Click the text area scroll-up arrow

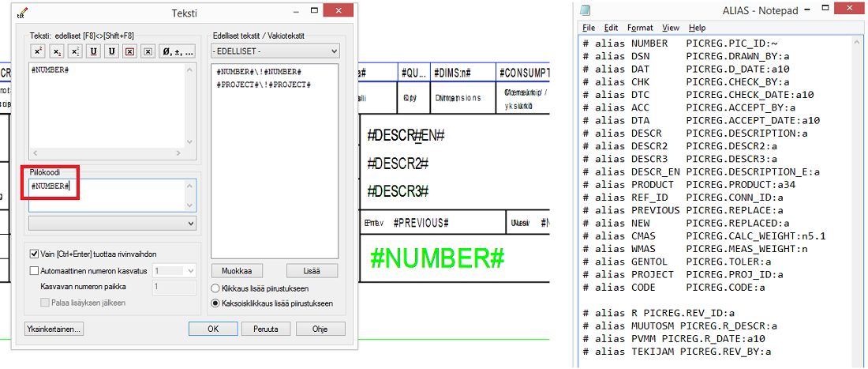191,70
